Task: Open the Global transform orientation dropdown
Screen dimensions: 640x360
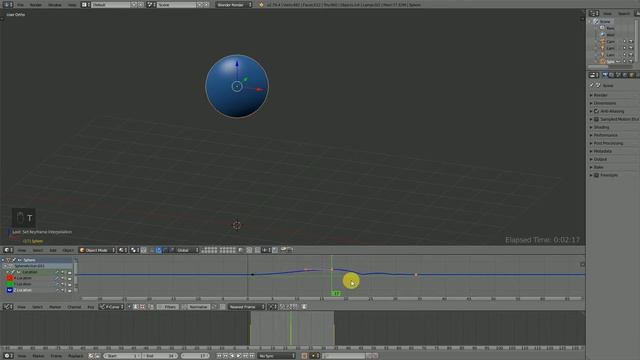Action: (187, 250)
